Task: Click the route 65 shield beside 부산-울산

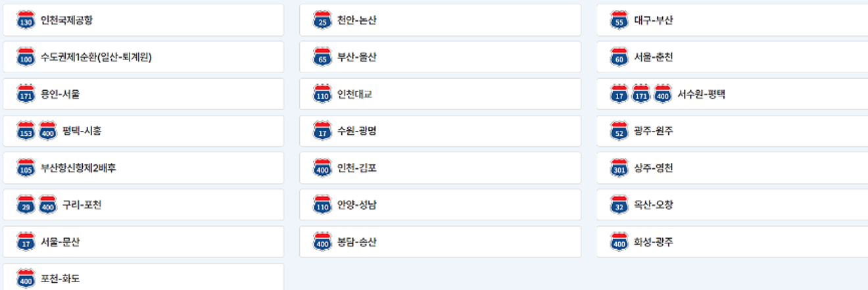Action: point(322,57)
